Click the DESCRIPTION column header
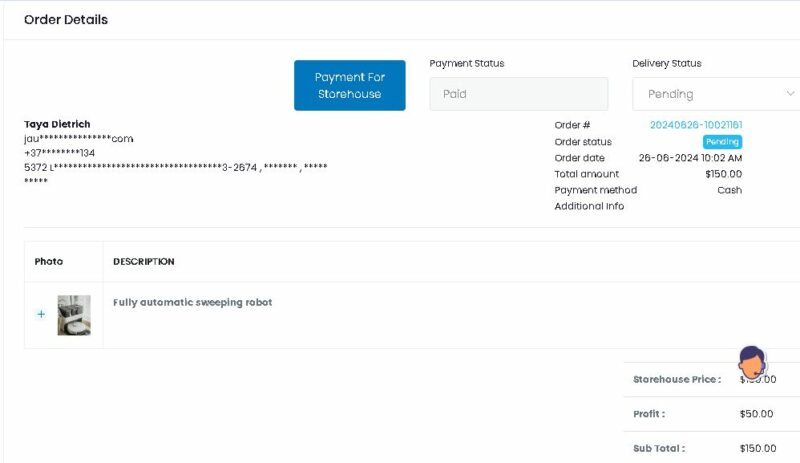The image size is (800, 463). coord(143,262)
